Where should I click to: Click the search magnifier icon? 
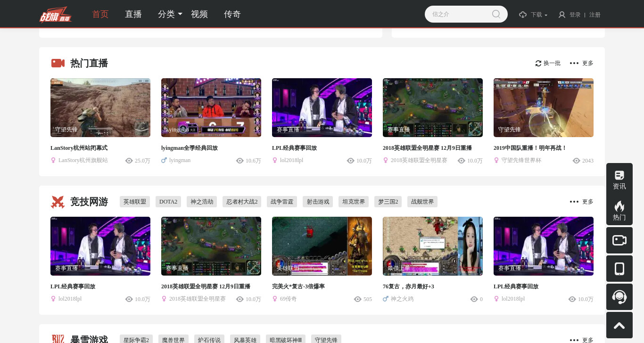point(496,14)
